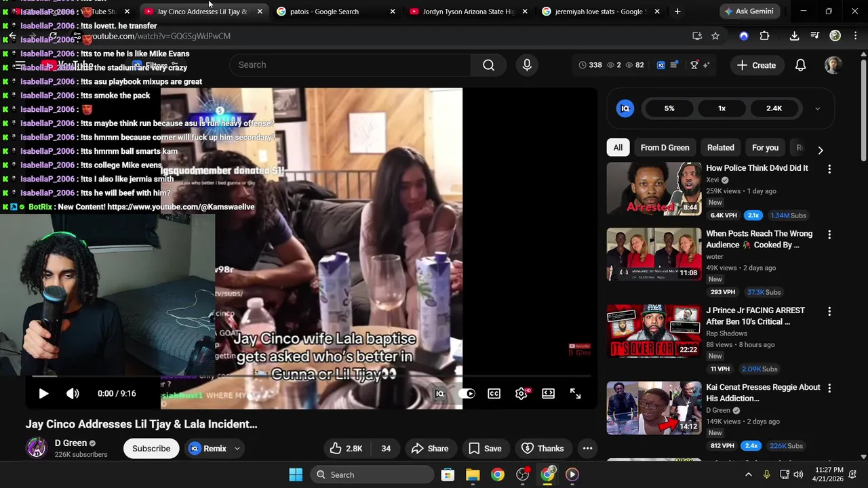
Task: Open Chrome downloads icon
Action: [x=794, y=36]
